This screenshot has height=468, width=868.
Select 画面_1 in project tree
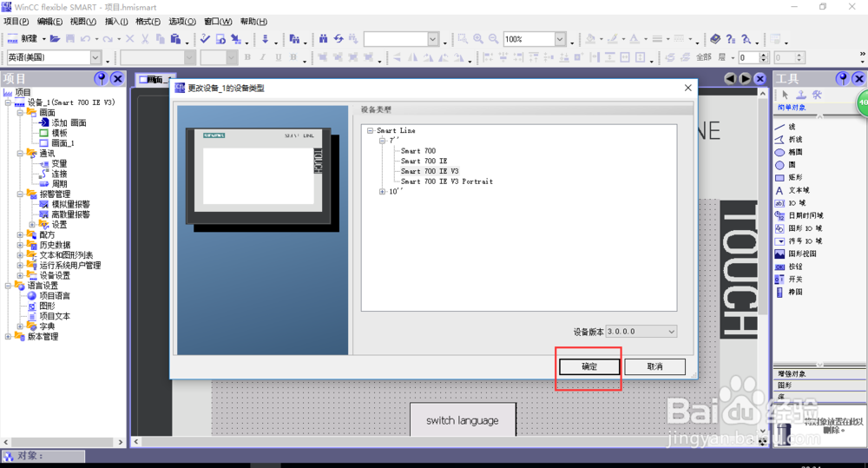[62, 143]
